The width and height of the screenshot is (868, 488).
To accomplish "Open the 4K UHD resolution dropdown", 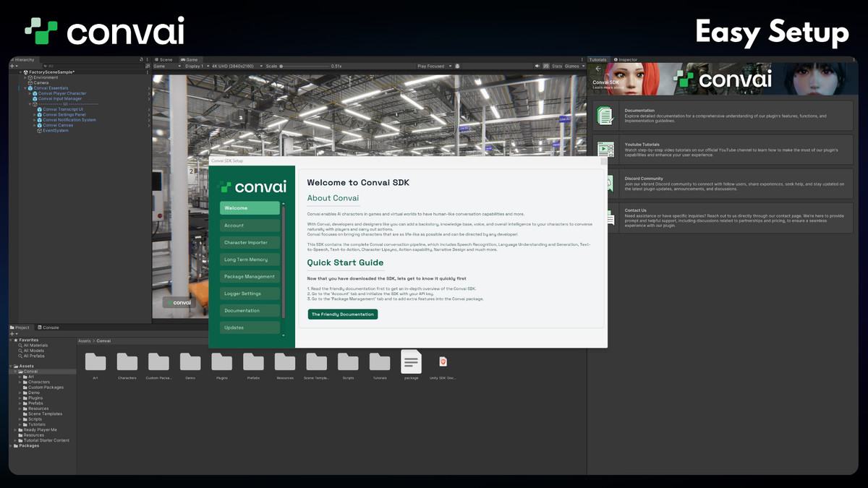I will click(x=237, y=66).
